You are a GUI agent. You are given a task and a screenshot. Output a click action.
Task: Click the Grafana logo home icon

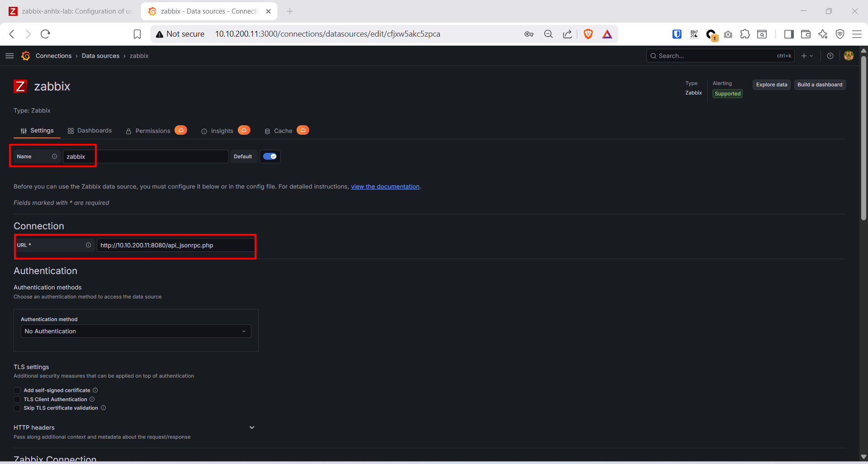(x=26, y=56)
